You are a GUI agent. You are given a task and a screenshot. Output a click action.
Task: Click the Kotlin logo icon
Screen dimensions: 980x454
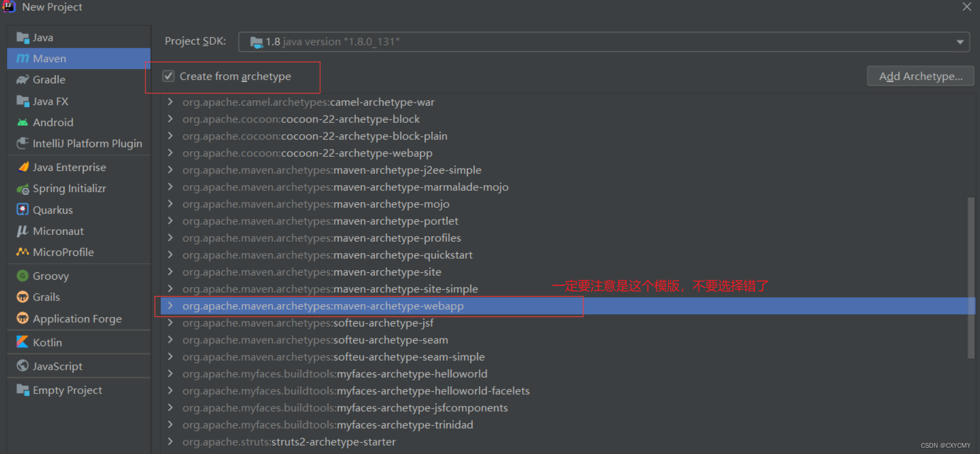[23, 342]
